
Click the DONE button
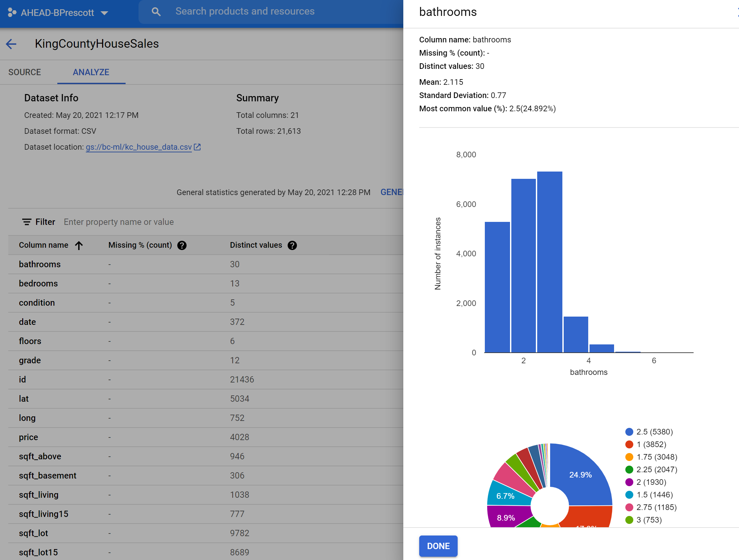pos(438,546)
